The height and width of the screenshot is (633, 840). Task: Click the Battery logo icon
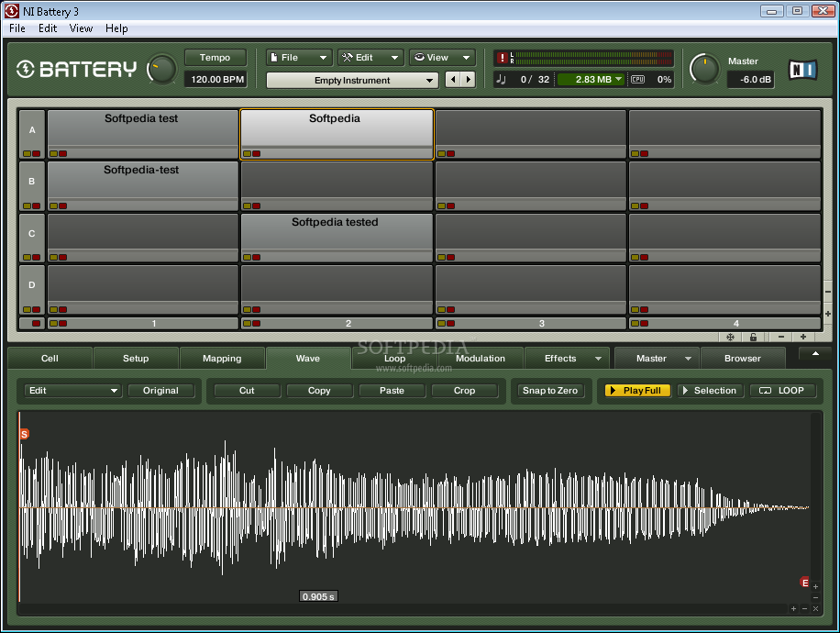click(25, 69)
